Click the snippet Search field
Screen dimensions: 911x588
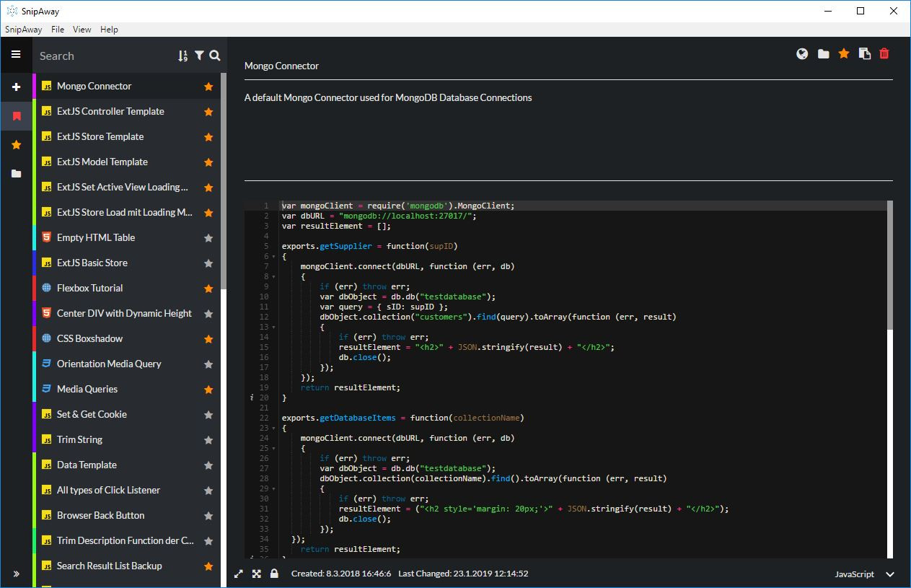pyautogui.click(x=105, y=56)
